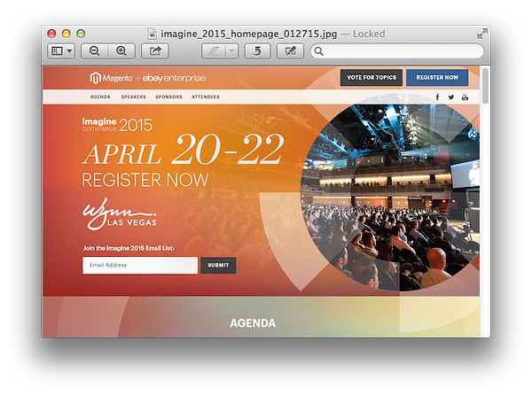Click the search magnifier icon
This screenshot has width=532, height=395.
point(318,51)
